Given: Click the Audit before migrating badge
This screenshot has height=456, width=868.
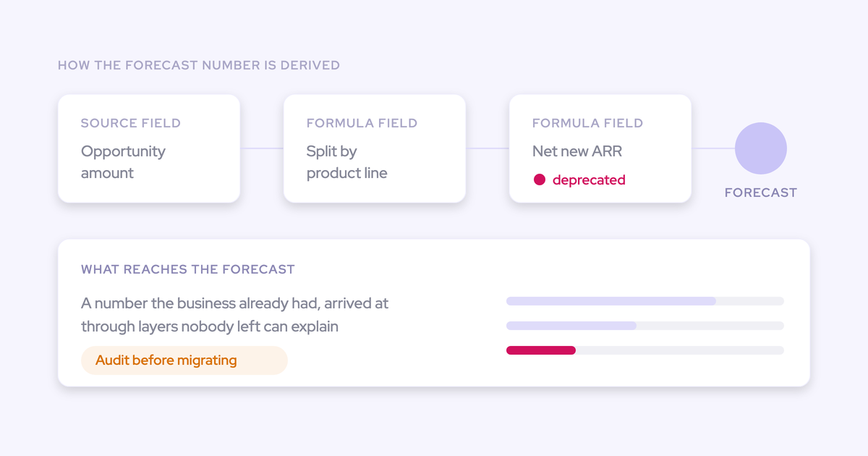Looking at the screenshot, I should 184,360.
